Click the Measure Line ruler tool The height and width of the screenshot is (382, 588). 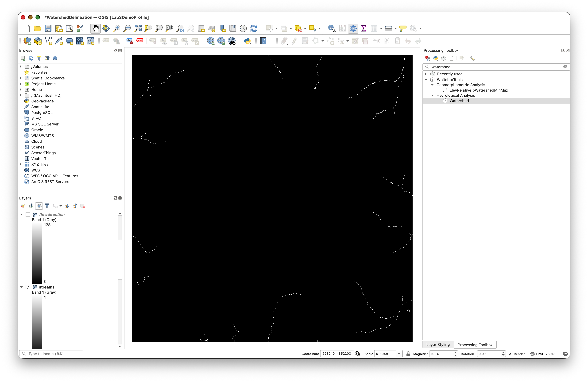(x=389, y=29)
